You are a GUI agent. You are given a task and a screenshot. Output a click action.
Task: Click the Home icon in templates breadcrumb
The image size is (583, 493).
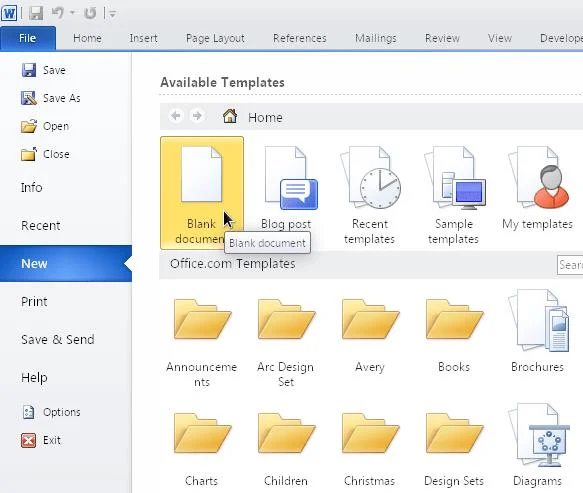coord(230,116)
